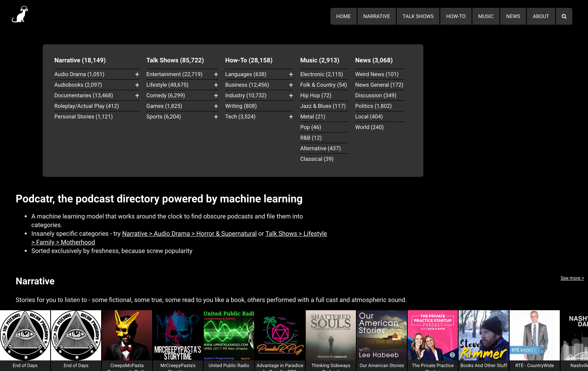The height and width of the screenshot is (371, 588).
Task: Expand the Tech category plus icon
Action: tap(291, 117)
